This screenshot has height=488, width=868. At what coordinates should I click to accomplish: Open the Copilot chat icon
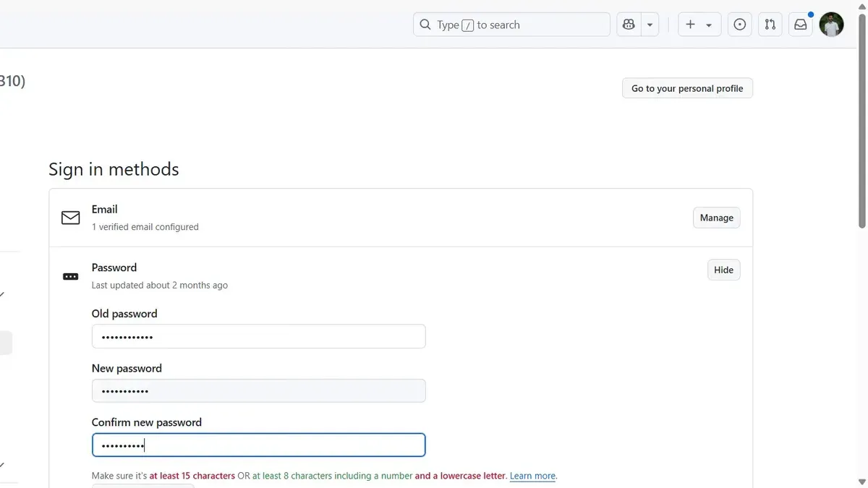click(x=629, y=25)
